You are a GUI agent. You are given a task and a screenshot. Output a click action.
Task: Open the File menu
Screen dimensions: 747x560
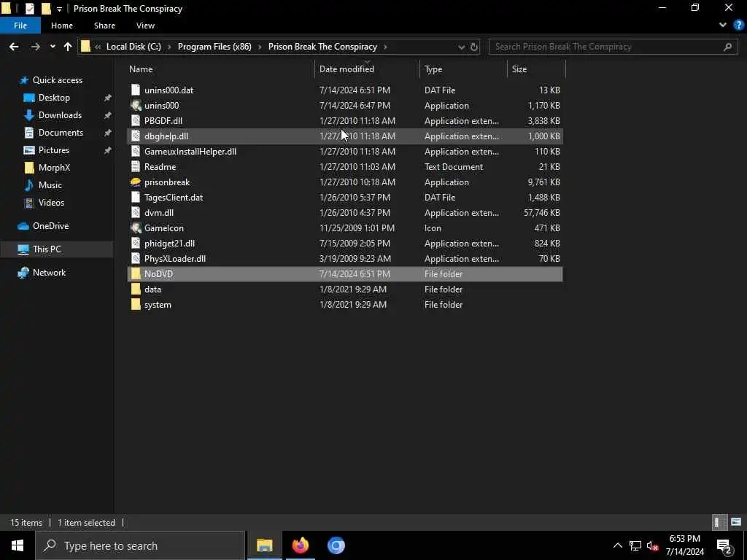coord(20,26)
